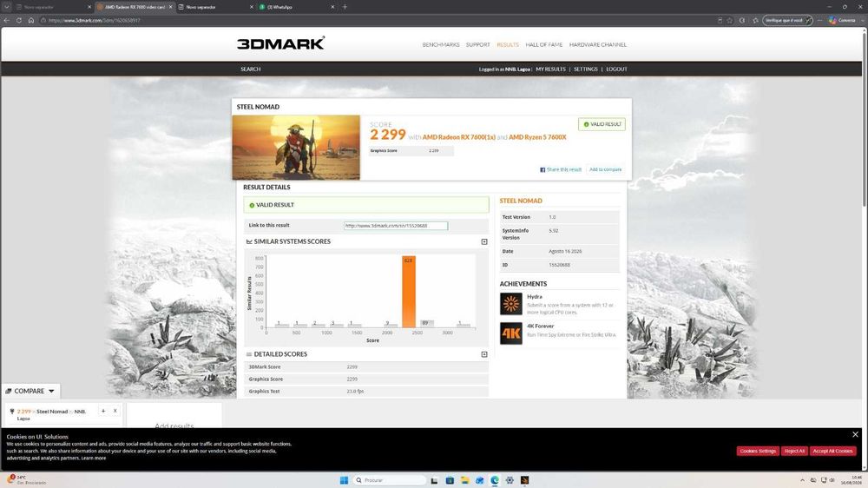Screen dimensions: 868x488
Task: Open the SUPPORT menu
Action: [x=477, y=45]
